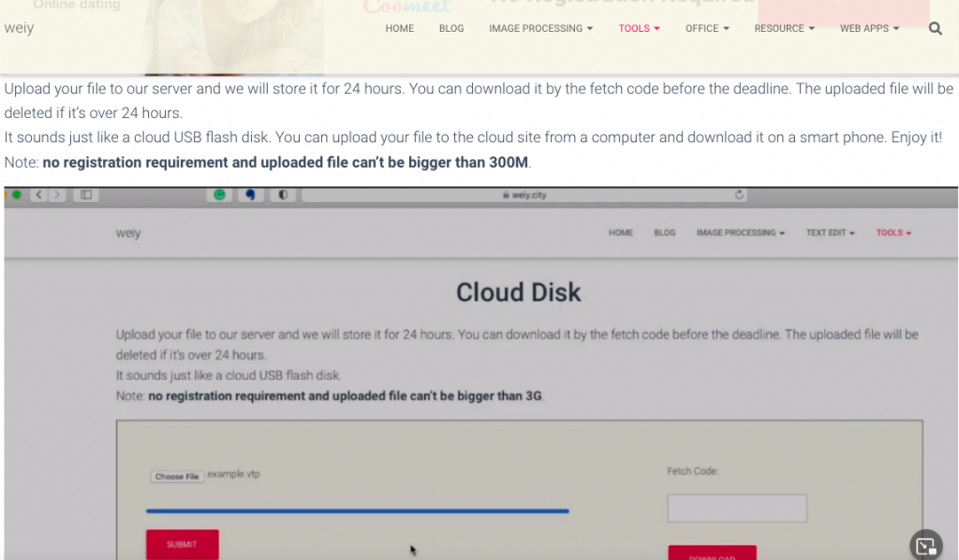This screenshot has width=959, height=560.
Task: Click the picture-in-picture icon at bottom right
Action: pyautogui.click(x=926, y=545)
